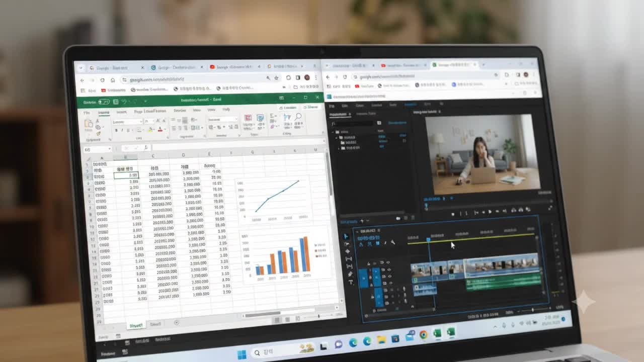The width and height of the screenshot is (644, 362).
Task: Click the Conditional Formatting icon in Excel ribbon
Action: click(x=248, y=119)
